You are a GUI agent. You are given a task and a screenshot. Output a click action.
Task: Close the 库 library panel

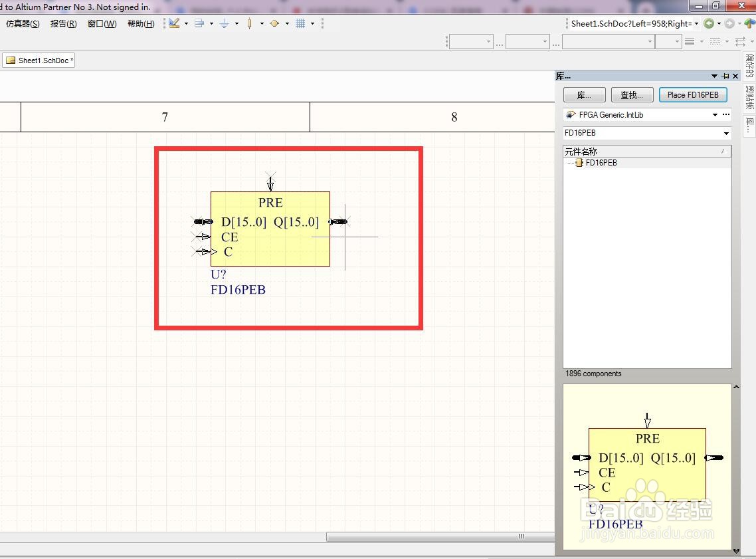[735, 76]
